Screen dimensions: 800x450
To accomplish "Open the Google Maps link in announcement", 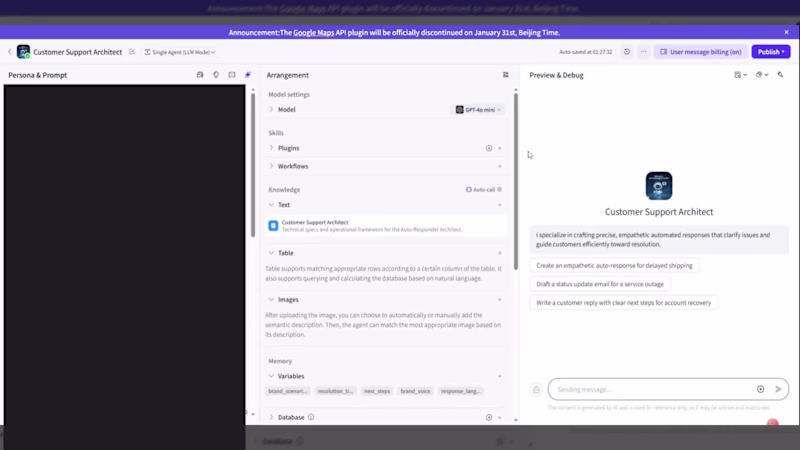I will pyautogui.click(x=313, y=32).
